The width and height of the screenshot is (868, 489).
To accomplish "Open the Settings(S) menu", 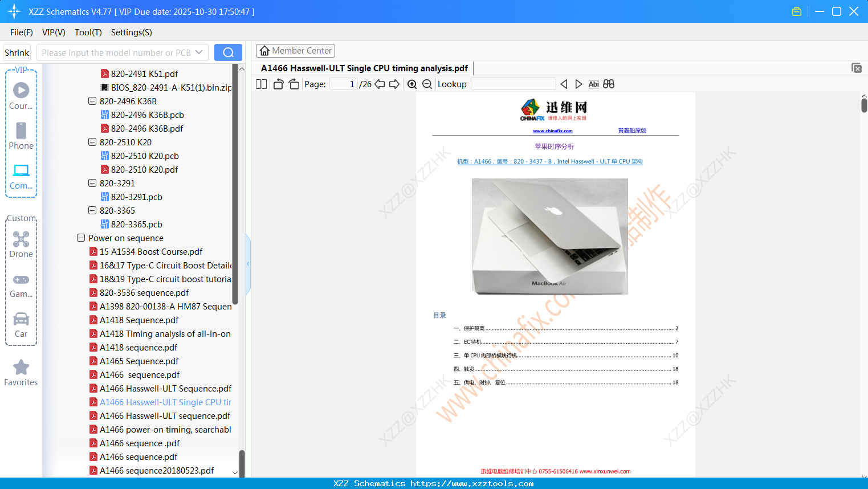I will pos(132,32).
